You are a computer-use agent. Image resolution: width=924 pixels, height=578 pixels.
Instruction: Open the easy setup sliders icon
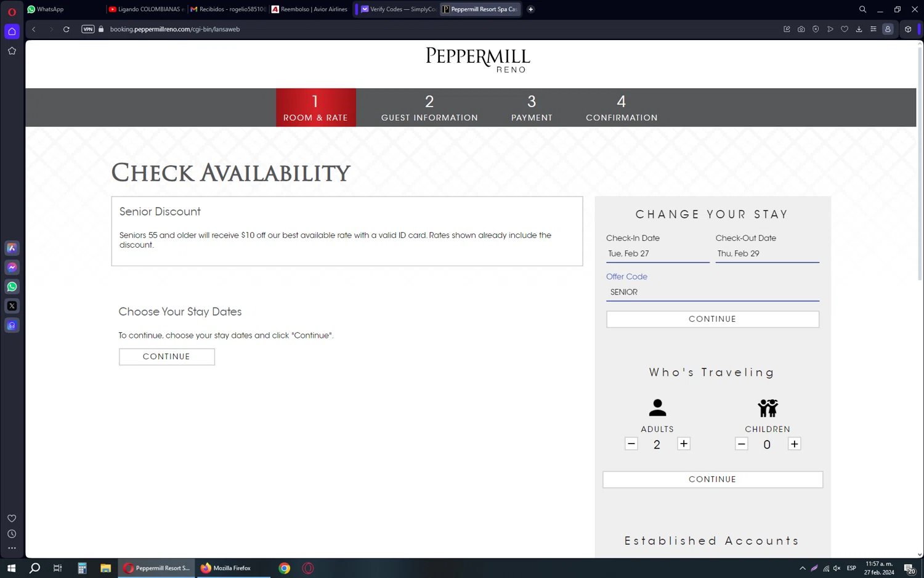873,29
